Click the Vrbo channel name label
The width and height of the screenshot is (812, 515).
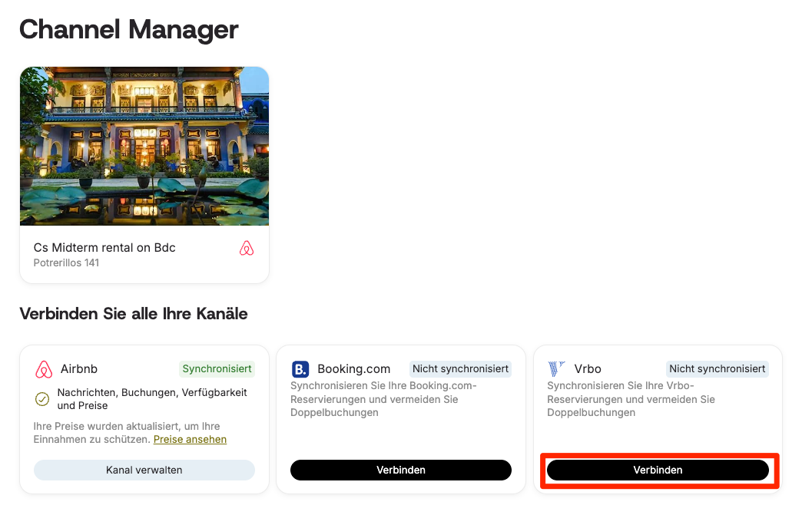pyautogui.click(x=588, y=369)
